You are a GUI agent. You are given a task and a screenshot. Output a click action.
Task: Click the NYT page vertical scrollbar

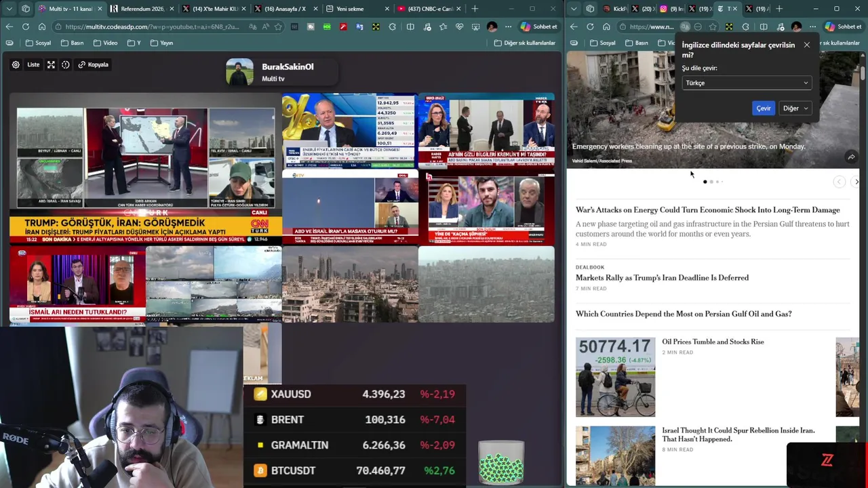click(x=863, y=73)
